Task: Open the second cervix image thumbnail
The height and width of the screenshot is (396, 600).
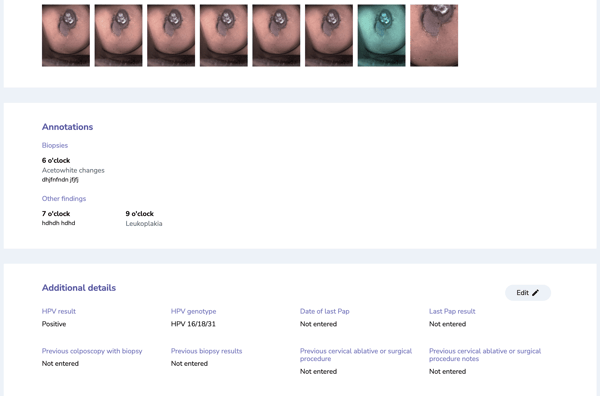Action: coord(119,35)
